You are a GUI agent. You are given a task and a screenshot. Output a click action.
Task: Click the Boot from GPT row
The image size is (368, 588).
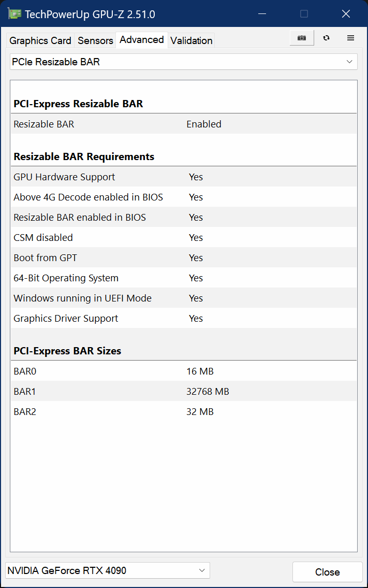click(x=183, y=258)
